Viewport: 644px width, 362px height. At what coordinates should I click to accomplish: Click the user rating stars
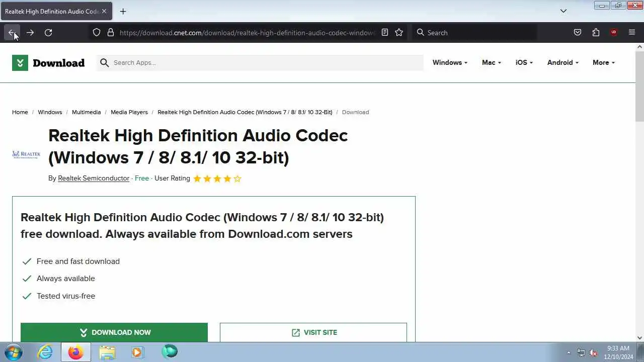pos(217,178)
